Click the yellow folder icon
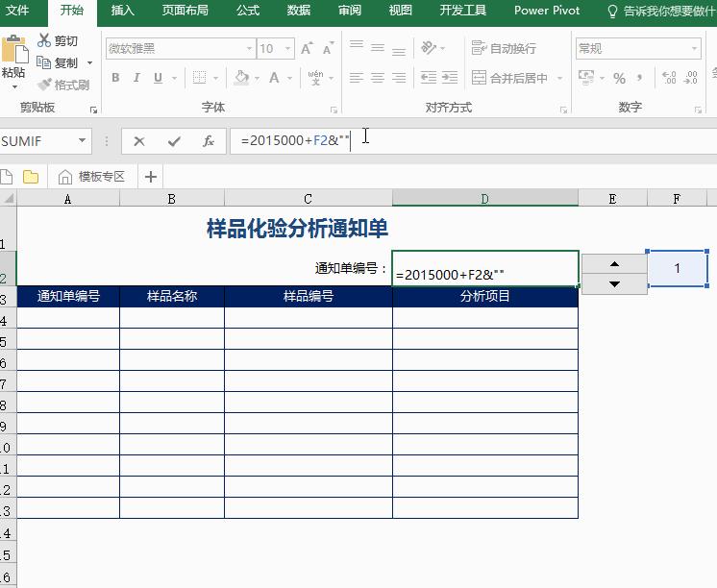717x588 pixels. tap(31, 177)
